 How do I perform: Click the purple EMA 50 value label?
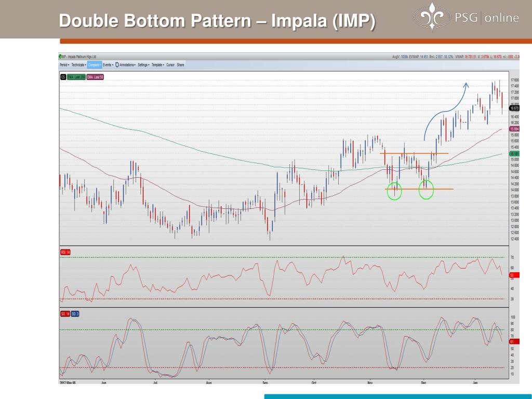(x=514, y=129)
